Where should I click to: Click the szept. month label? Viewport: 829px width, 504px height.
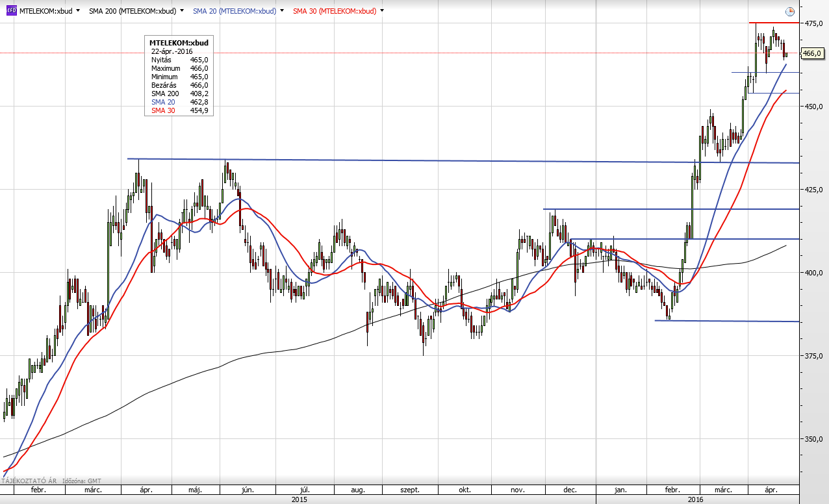(410, 490)
